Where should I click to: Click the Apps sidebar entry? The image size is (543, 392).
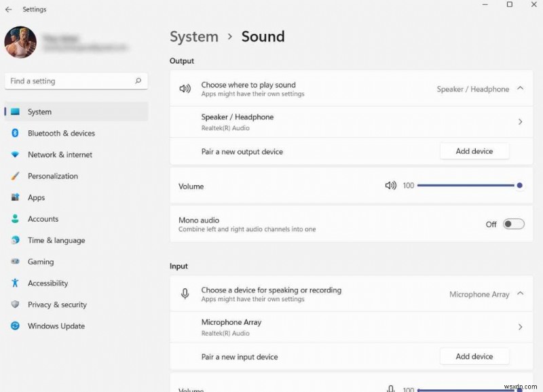click(x=41, y=197)
